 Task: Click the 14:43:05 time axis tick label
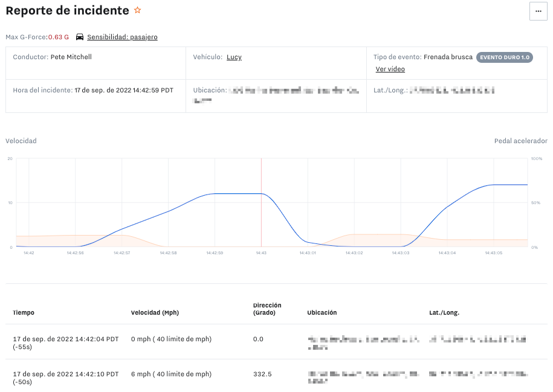pyautogui.click(x=494, y=252)
